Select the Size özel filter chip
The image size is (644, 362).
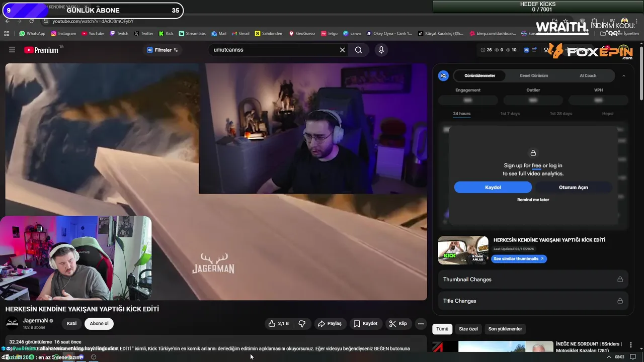click(468, 329)
